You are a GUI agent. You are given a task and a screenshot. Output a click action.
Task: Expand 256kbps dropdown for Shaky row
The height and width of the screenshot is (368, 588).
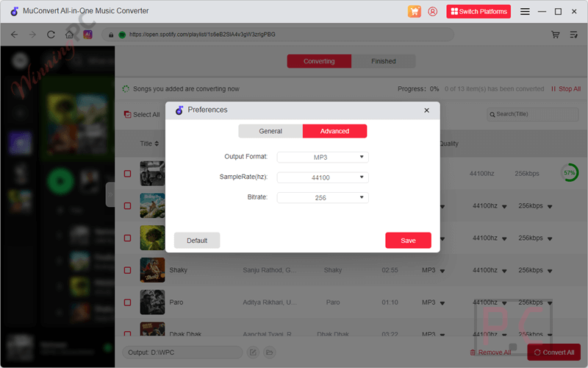click(x=549, y=271)
